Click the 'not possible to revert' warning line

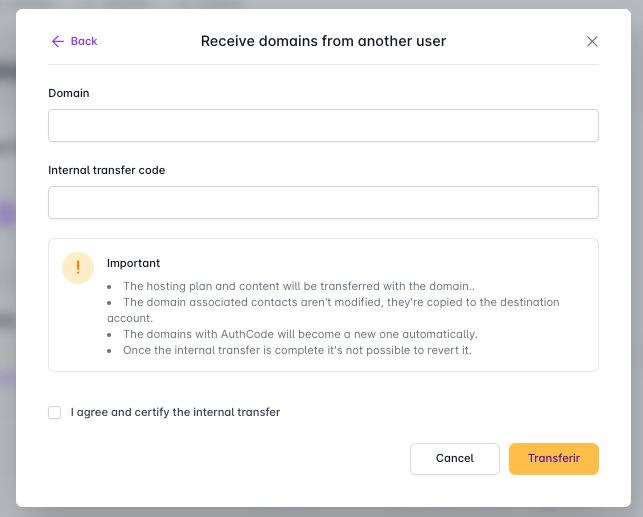click(x=297, y=350)
